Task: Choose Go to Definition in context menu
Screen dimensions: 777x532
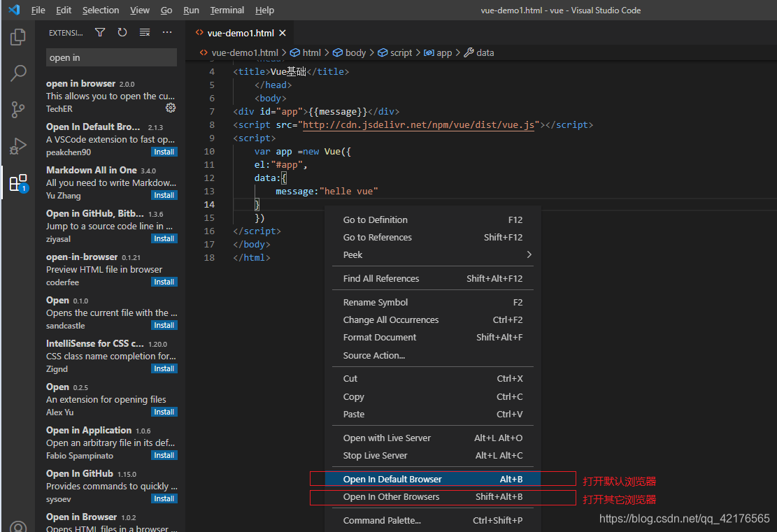Action: [x=433, y=220]
